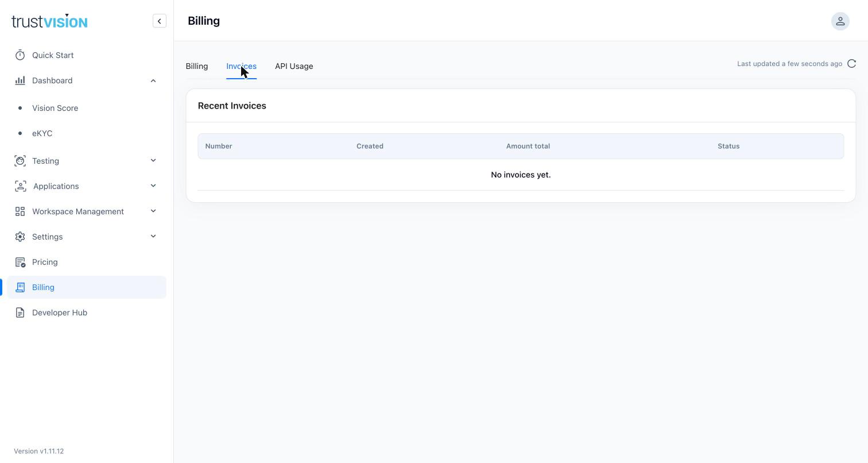Click the Developer Hub document icon
The height and width of the screenshot is (463, 868).
[20, 312]
